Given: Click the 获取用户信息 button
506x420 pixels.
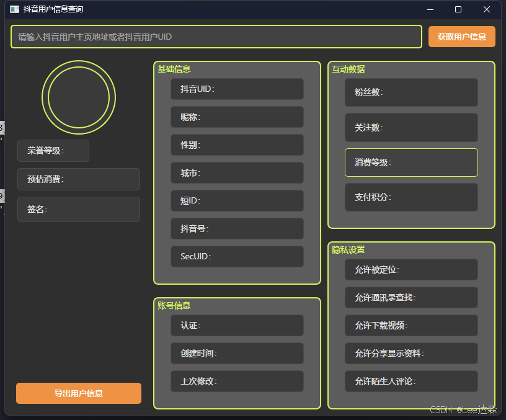Looking at the screenshot, I should pos(461,37).
